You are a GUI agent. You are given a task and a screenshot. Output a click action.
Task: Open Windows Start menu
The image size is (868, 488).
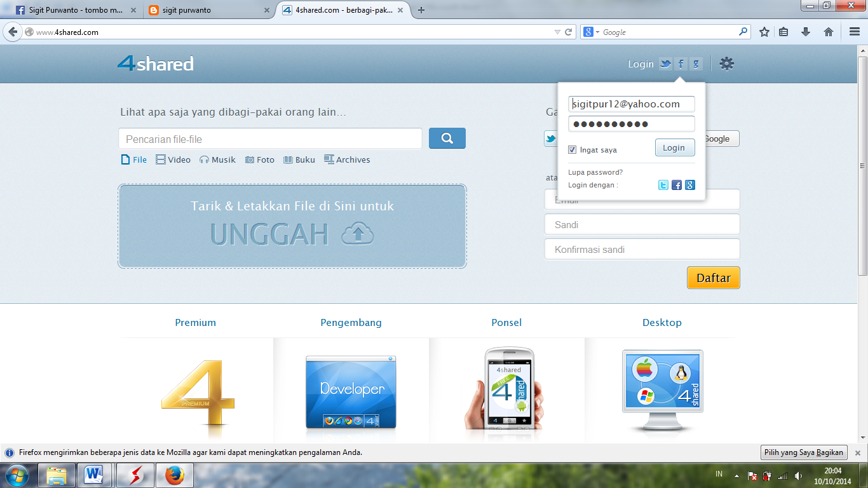click(17, 475)
